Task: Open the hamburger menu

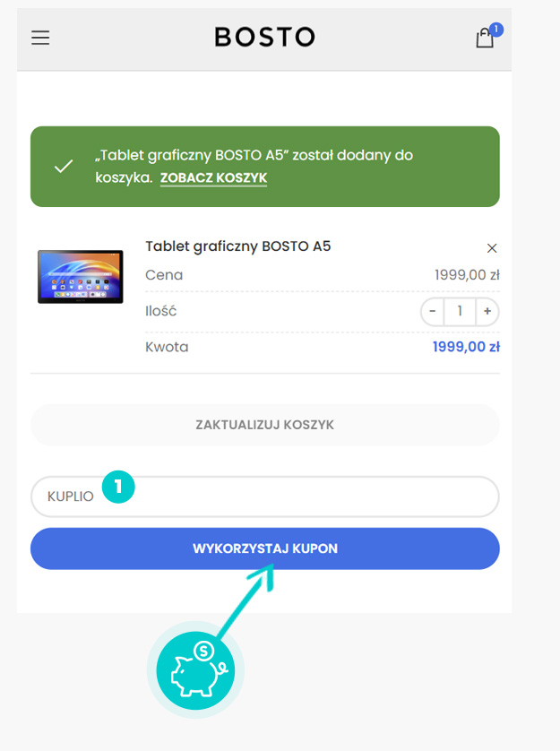Action: coord(40,38)
